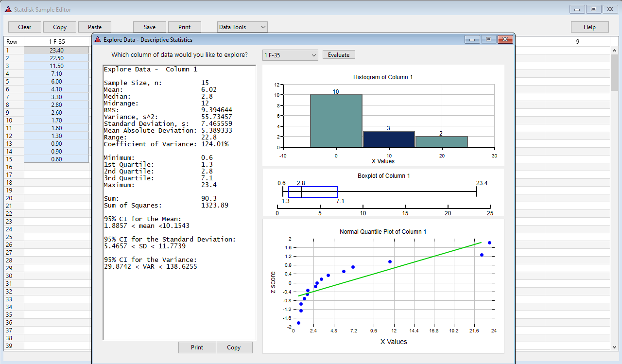Click the dark blue histogram bar labeled 3
The height and width of the screenshot is (364, 622).
coord(389,139)
